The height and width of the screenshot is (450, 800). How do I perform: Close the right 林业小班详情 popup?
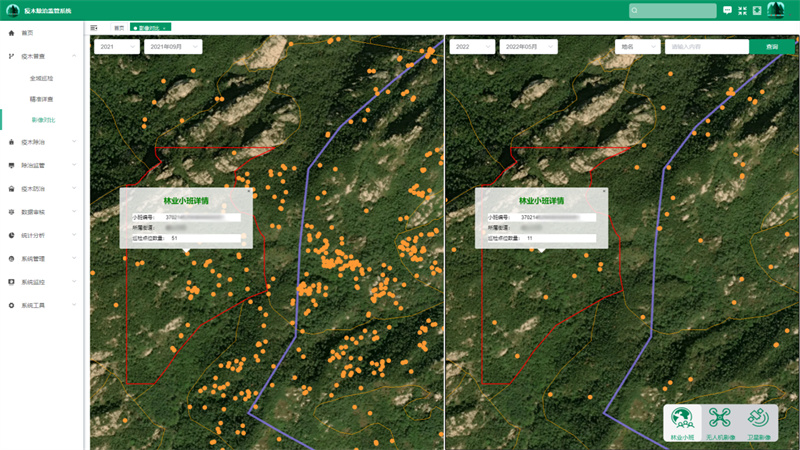click(605, 190)
